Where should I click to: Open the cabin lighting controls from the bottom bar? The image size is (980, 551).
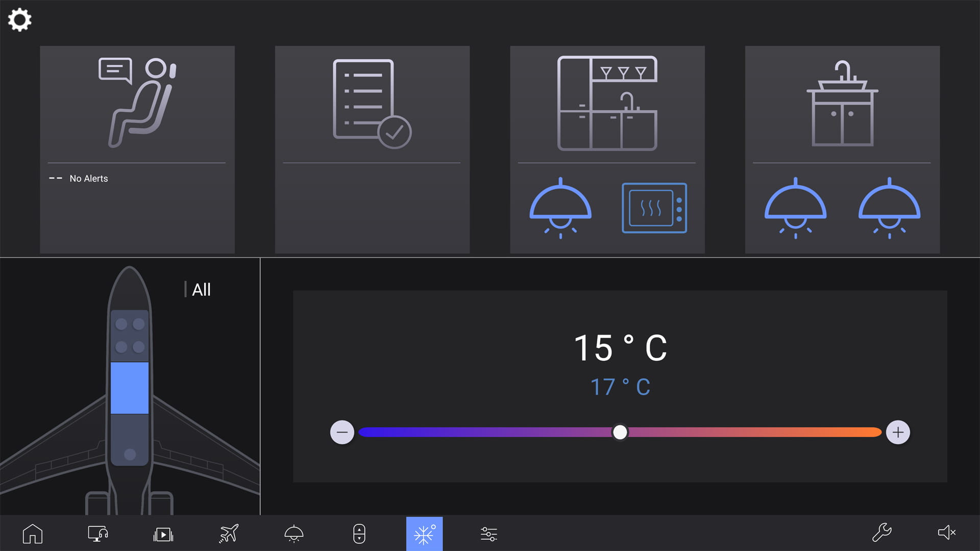pos(293,534)
